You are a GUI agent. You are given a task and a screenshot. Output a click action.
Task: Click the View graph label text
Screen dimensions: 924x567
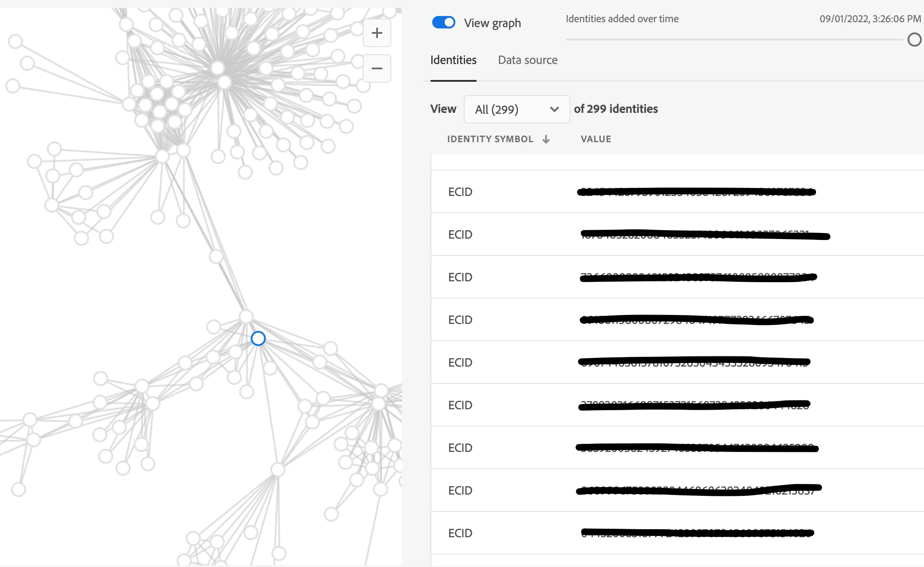coord(492,23)
